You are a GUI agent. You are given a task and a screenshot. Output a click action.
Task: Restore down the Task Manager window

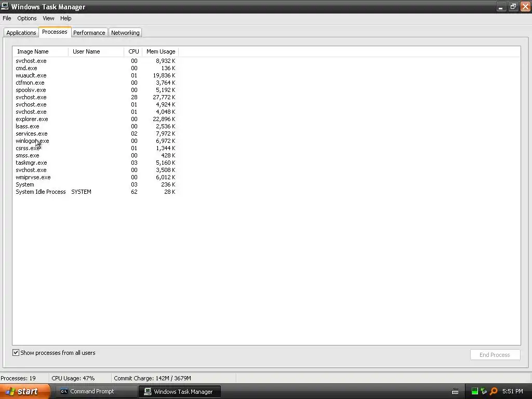coord(513,6)
